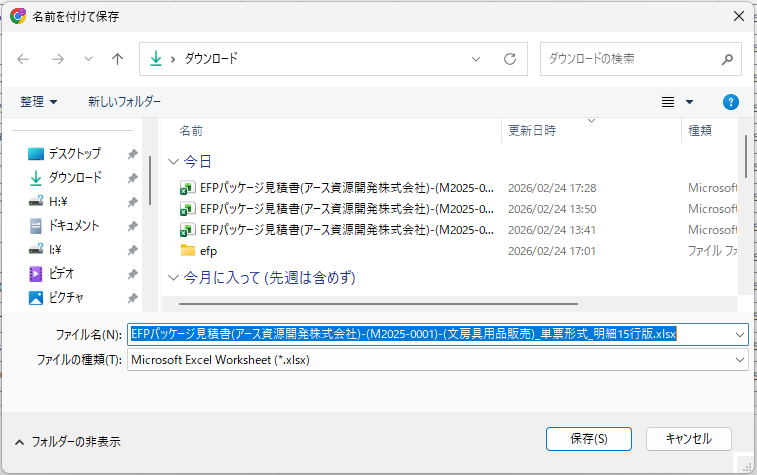The image size is (757, 475).
Task: Click 新しいフォルダー in the toolbar
Action: click(124, 102)
